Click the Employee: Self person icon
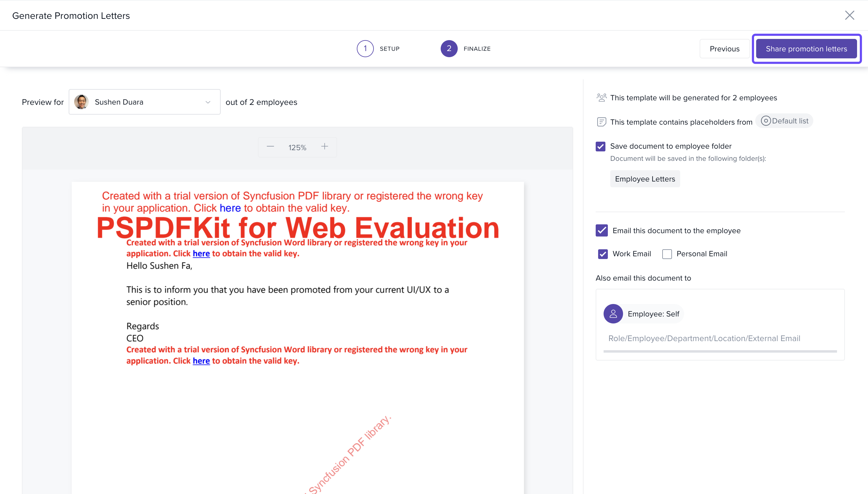Image resolution: width=868 pixels, height=494 pixels. coord(613,314)
